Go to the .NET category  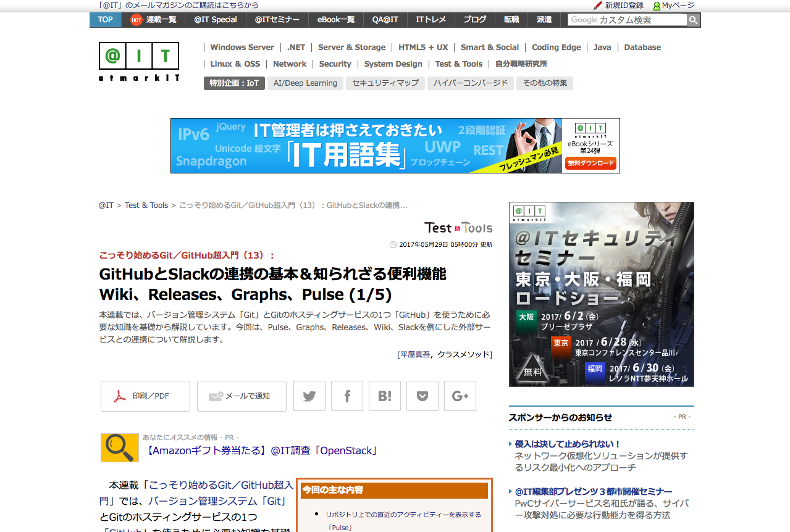296,47
